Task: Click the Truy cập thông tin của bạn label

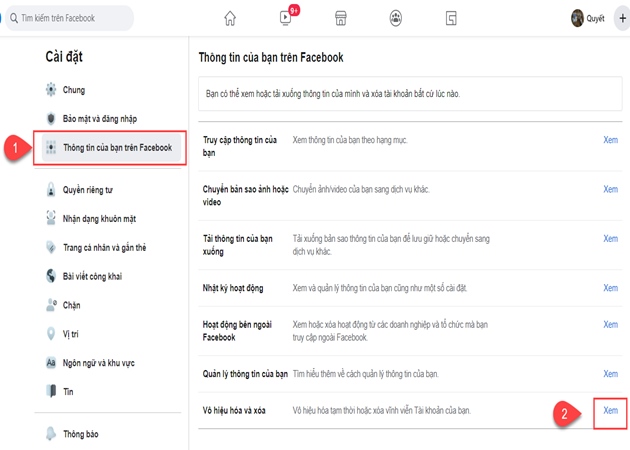Action: tap(239, 146)
